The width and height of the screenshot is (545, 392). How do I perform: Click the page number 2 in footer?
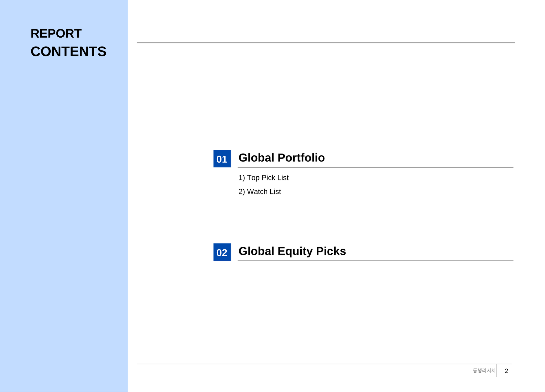pos(506,371)
